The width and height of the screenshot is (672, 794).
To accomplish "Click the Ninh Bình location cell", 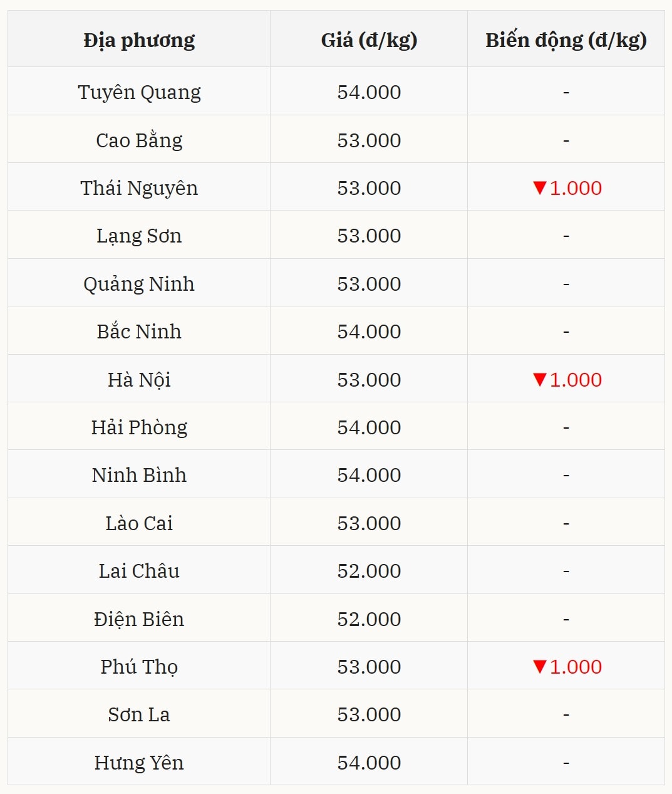I will click(x=139, y=475).
